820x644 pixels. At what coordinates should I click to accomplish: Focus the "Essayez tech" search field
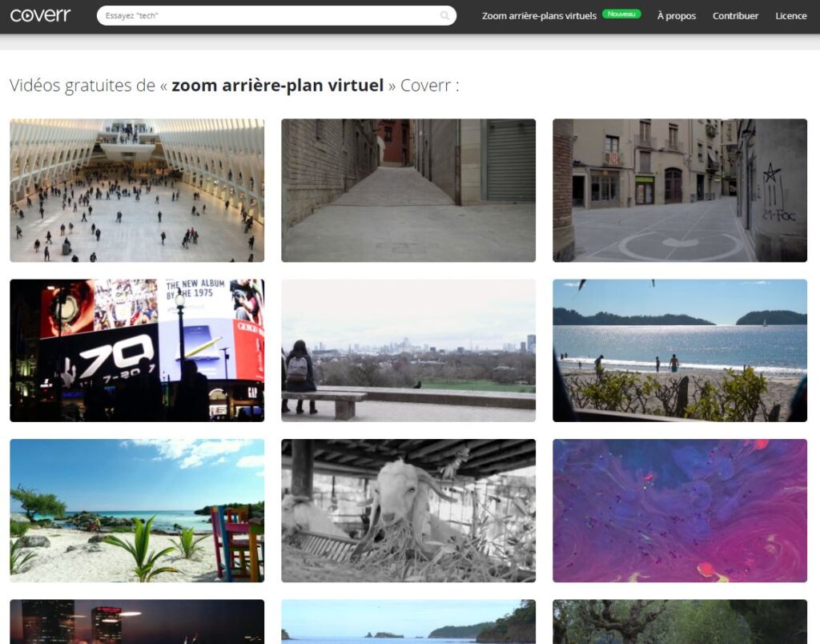pos(276,16)
